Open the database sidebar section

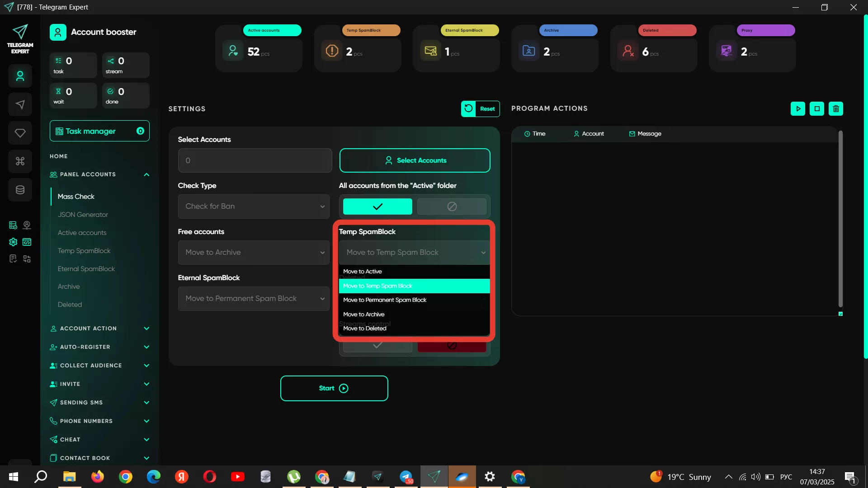(x=20, y=190)
